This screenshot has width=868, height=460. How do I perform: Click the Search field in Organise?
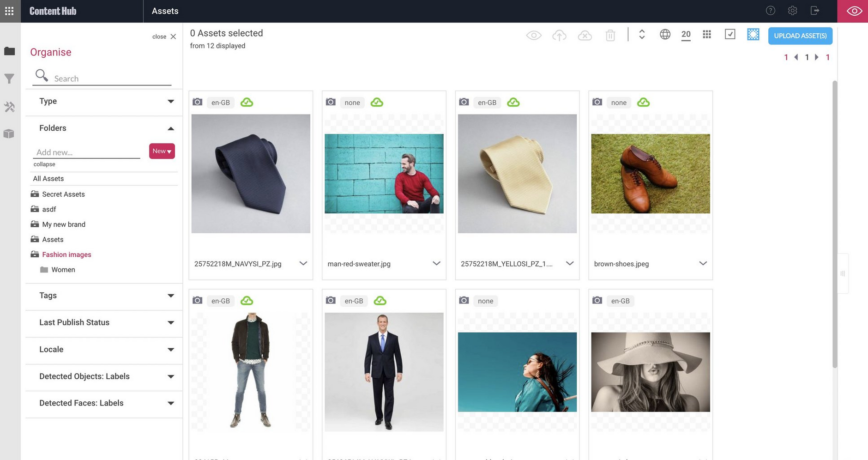(x=102, y=78)
